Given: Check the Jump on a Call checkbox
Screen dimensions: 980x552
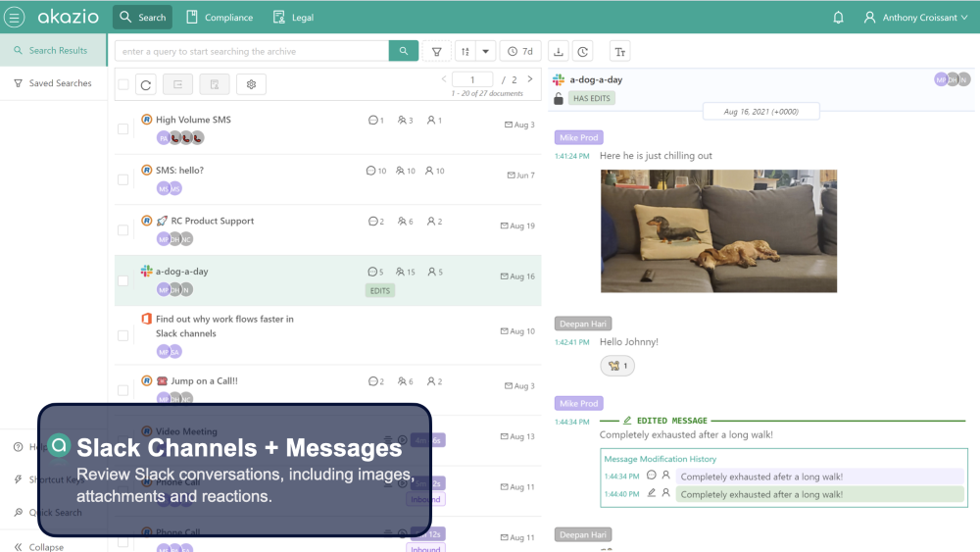Looking at the screenshot, I should pyautogui.click(x=123, y=390).
